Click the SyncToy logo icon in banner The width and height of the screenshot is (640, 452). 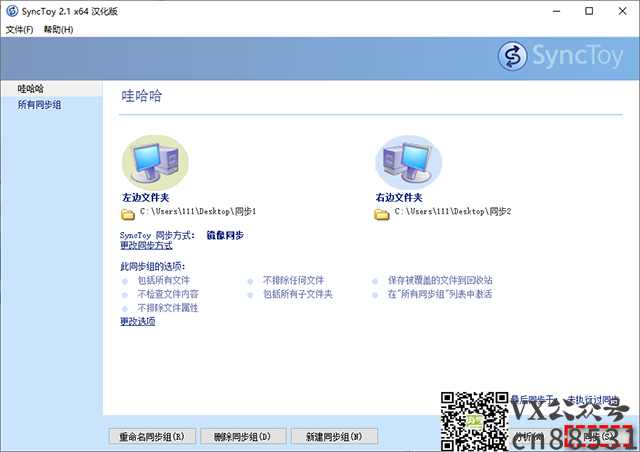[512, 56]
